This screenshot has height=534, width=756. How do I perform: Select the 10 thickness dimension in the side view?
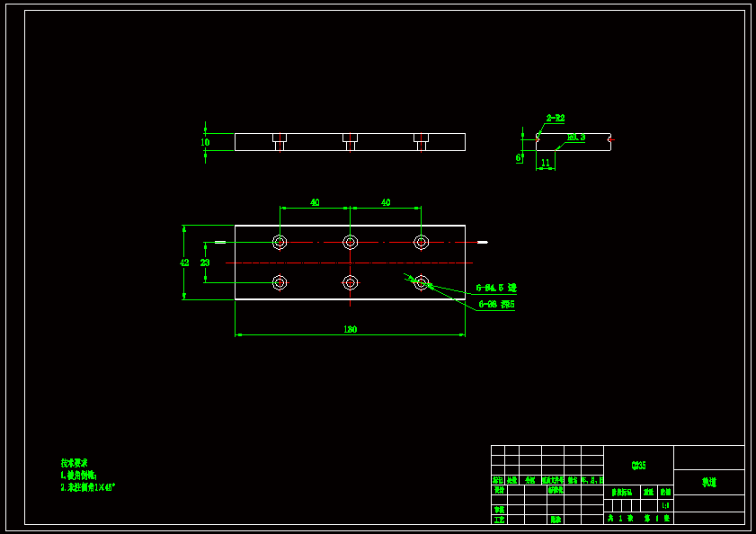pyautogui.click(x=205, y=142)
